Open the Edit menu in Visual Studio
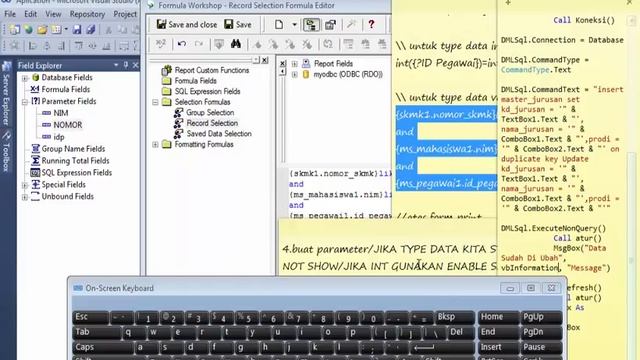Viewport: 640px width, 360px height. pos(30,14)
